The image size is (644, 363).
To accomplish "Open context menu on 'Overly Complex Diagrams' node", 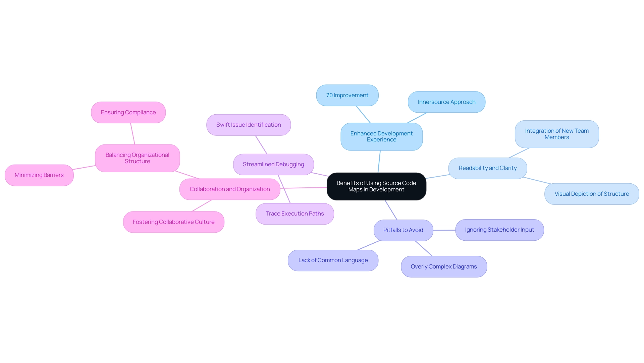I will click(444, 266).
